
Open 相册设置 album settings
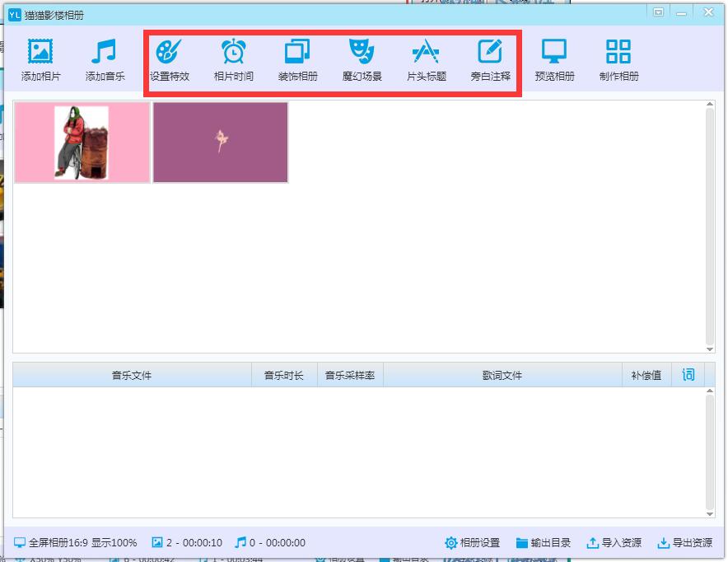(472, 543)
